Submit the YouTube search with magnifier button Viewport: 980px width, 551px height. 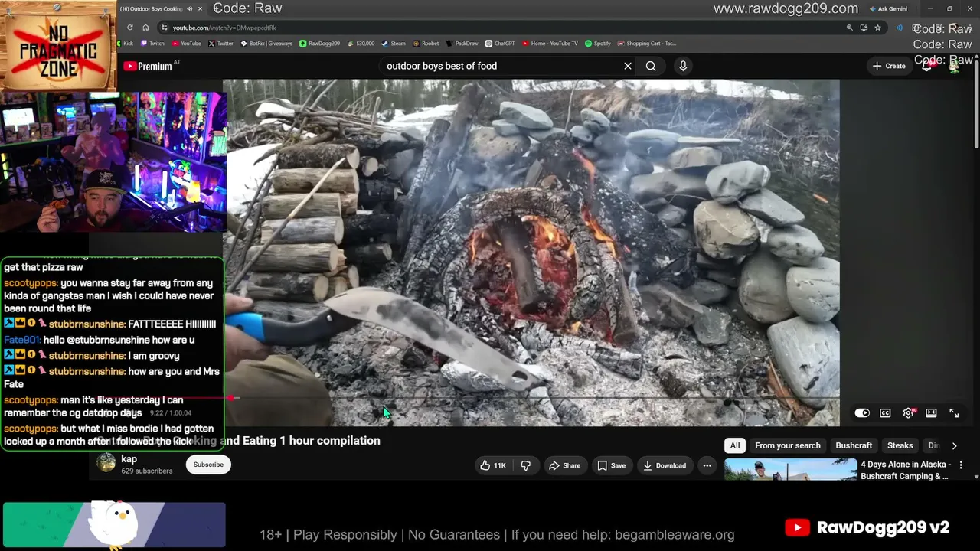point(651,66)
